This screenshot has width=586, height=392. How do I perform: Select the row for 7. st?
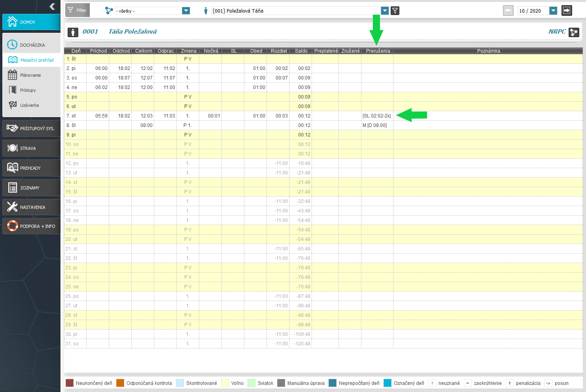click(x=323, y=116)
